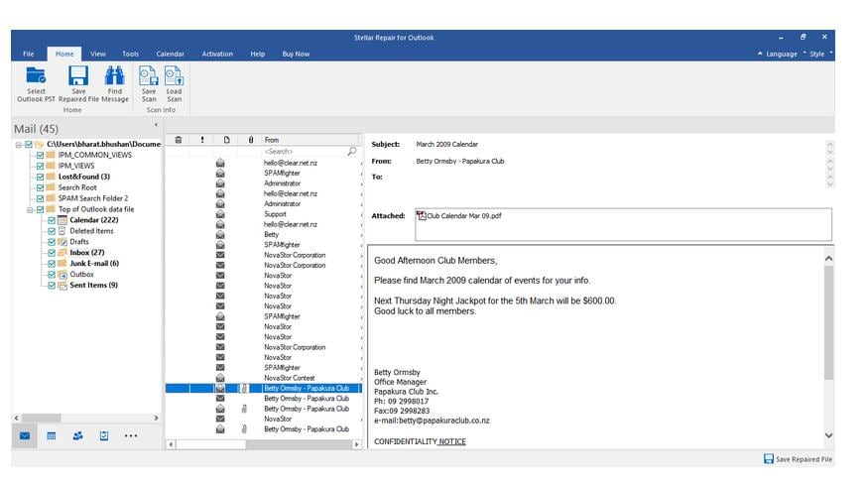Toggle the SPAM Search Folder 2 checkbox

click(40, 198)
